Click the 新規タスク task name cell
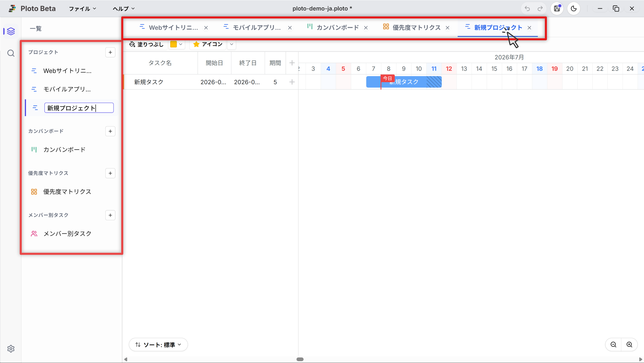 [161, 82]
